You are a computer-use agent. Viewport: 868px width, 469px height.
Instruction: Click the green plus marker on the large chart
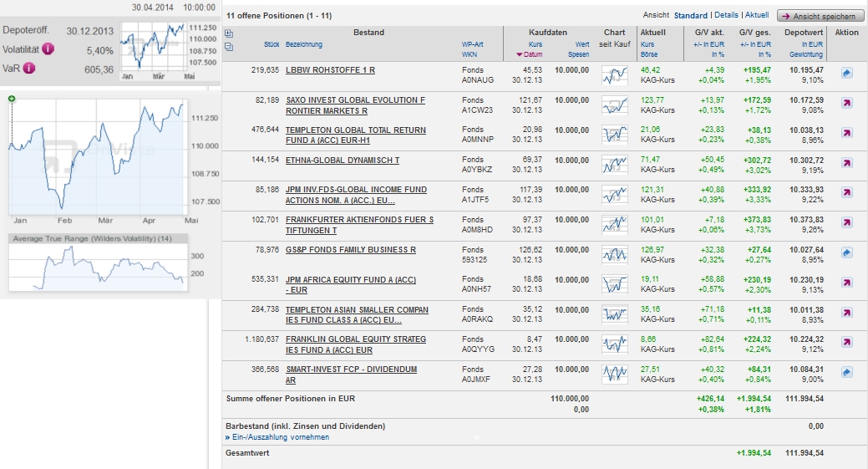[x=12, y=99]
